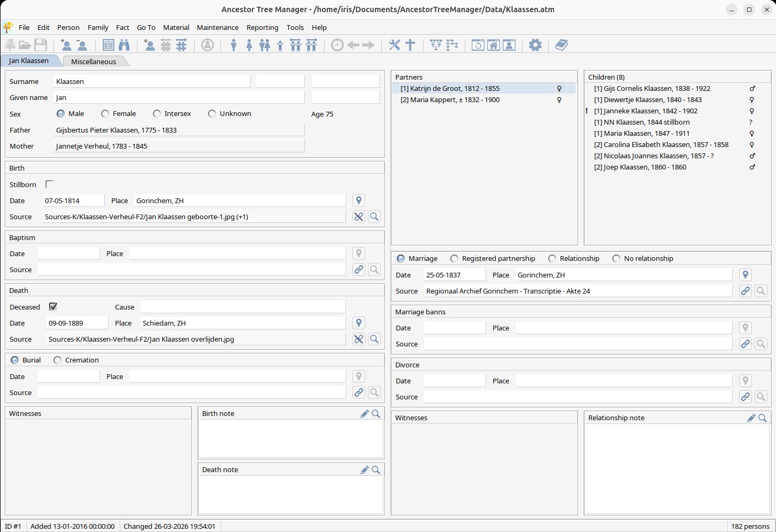This screenshot has height=532, width=776.
Task: Click the settings gear toolbar icon
Action: pyautogui.click(x=535, y=45)
